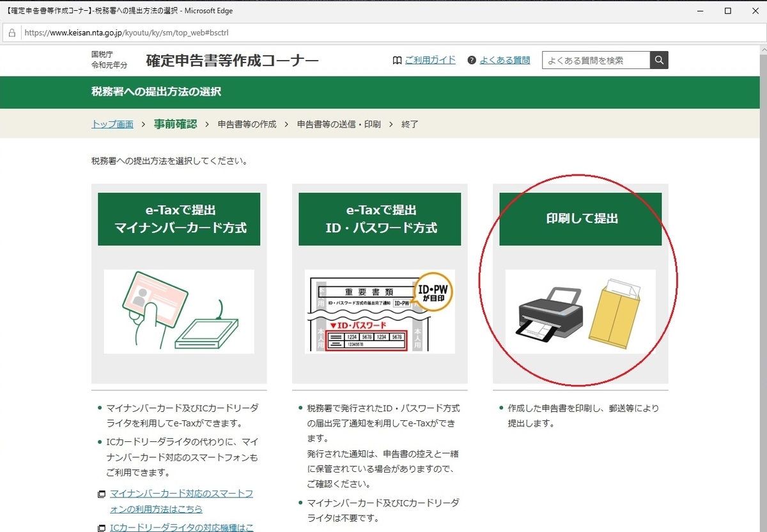
Task: Click 税務署への提出方法の選択 page heading
Action: click(x=156, y=92)
